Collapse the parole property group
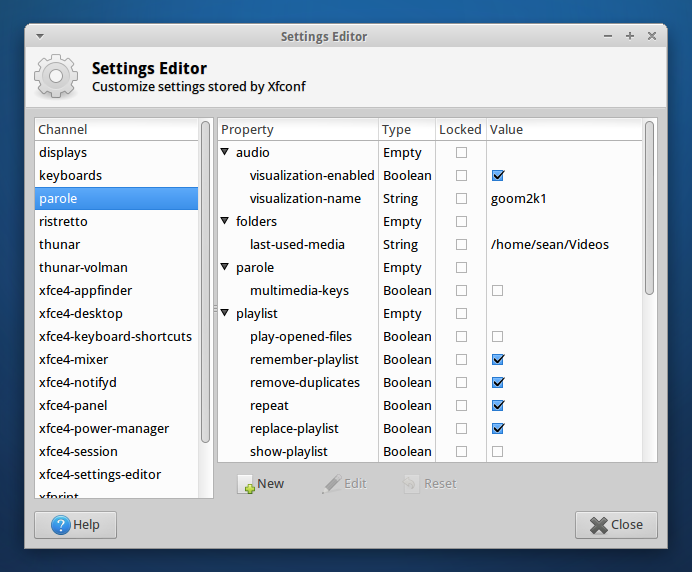This screenshot has width=692, height=572. (x=225, y=267)
